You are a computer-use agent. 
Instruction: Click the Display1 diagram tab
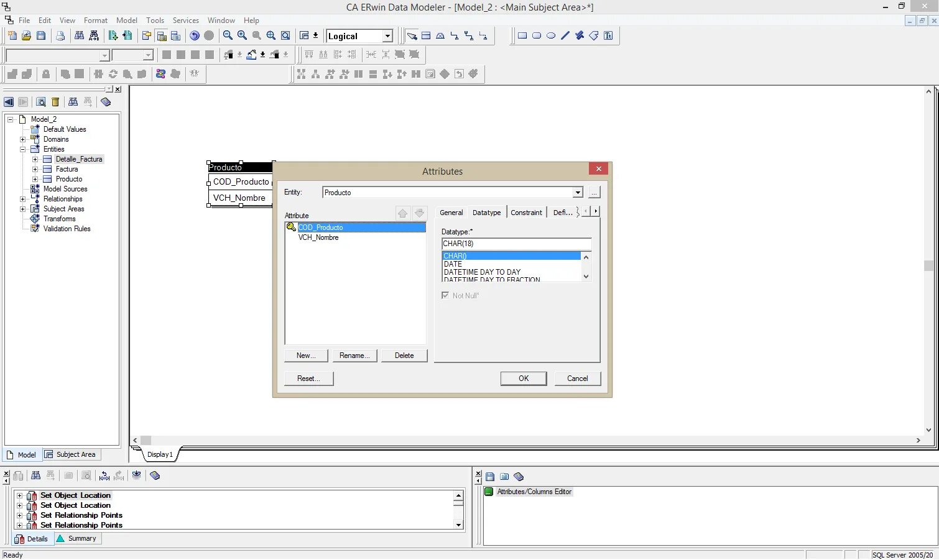[x=160, y=454]
